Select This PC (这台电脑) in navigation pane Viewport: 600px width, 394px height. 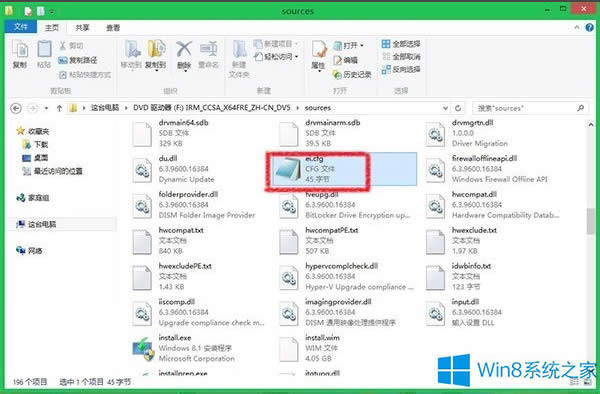36,224
